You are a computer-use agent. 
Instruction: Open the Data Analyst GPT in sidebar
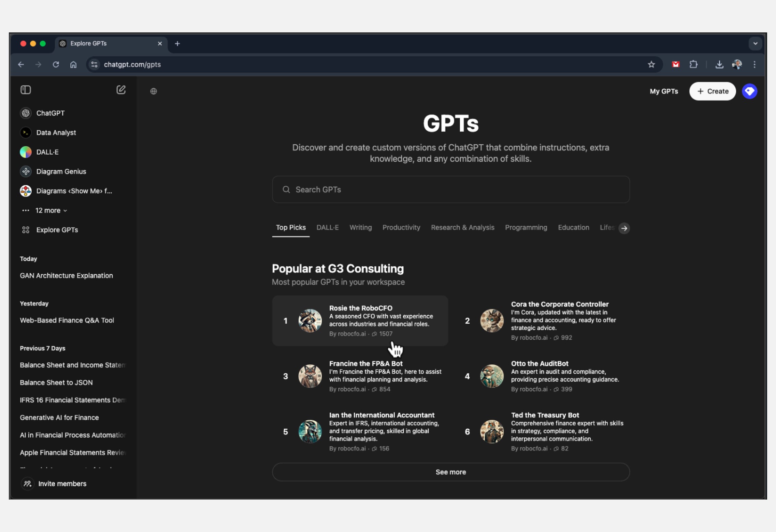click(56, 132)
